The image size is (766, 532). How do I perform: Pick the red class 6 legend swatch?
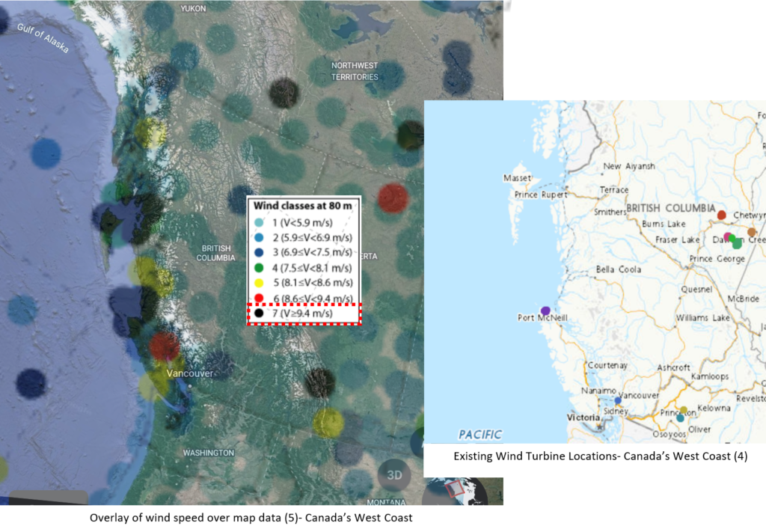[259, 298]
